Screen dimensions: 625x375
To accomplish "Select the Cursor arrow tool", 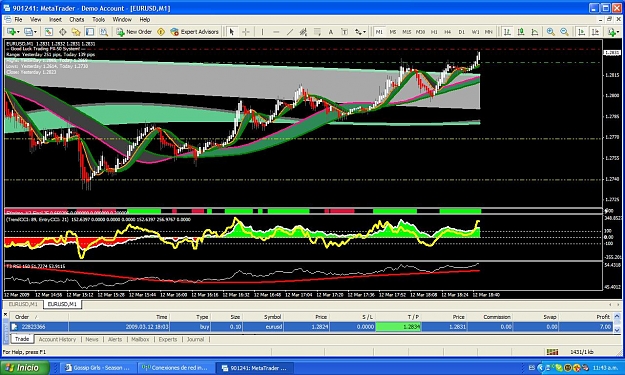I will tap(232, 32).
